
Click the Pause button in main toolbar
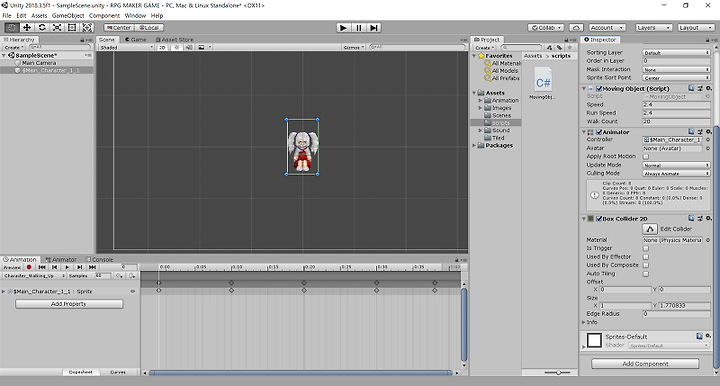pos(359,28)
